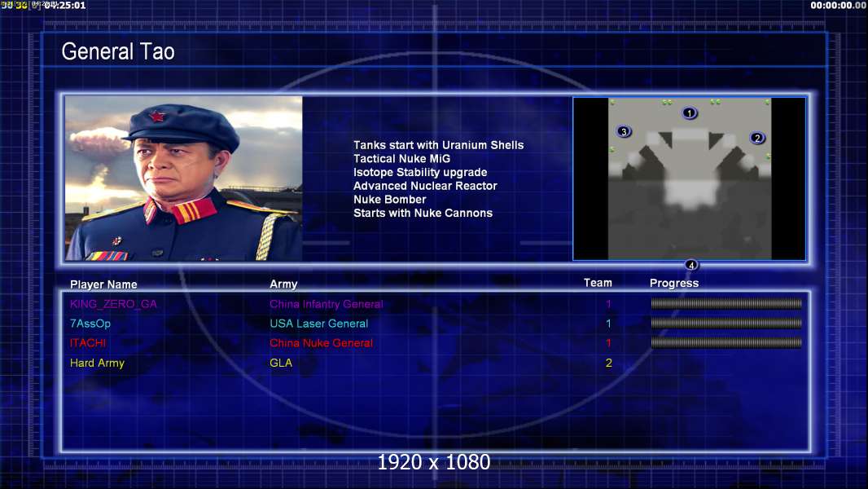The height and width of the screenshot is (489, 868).
Task: Click 7AssOp loading progress bar
Action: [726, 323]
